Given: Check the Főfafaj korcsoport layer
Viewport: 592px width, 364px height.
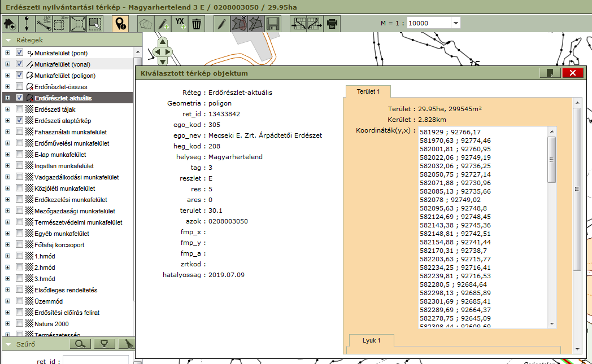Looking at the screenshot, I should [x=20, y=244].
